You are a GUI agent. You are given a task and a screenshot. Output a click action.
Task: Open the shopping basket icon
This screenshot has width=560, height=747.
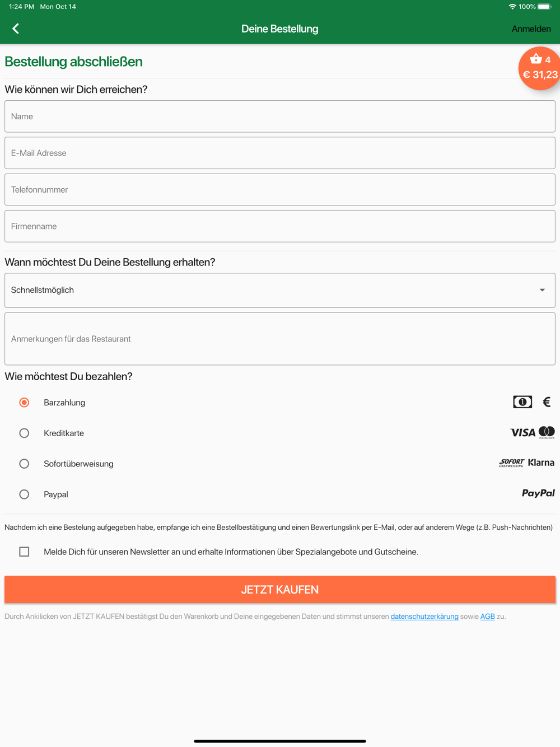pyautogui.click(x=536, y=59)
